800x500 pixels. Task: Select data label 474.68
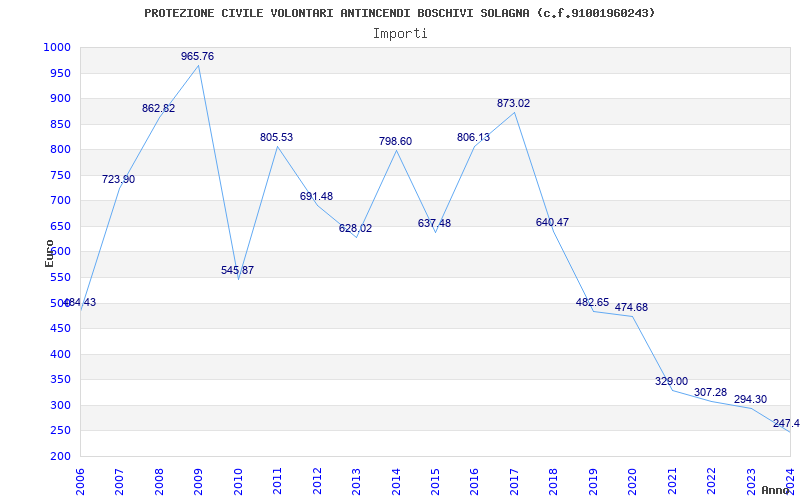[x=631, y=308]
